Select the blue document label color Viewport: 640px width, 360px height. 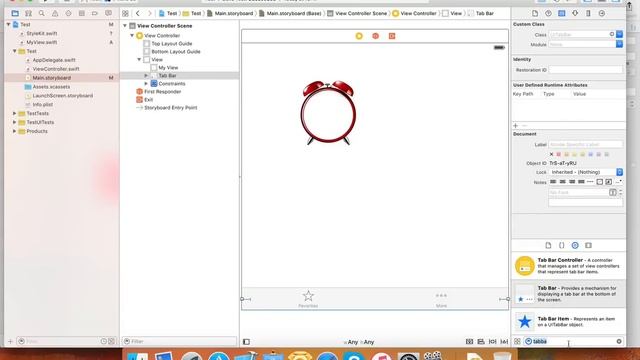point(591,154)
